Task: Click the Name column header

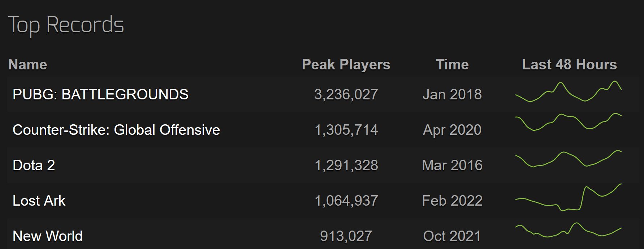Action: pyautogui.click(x=28, y=65)
